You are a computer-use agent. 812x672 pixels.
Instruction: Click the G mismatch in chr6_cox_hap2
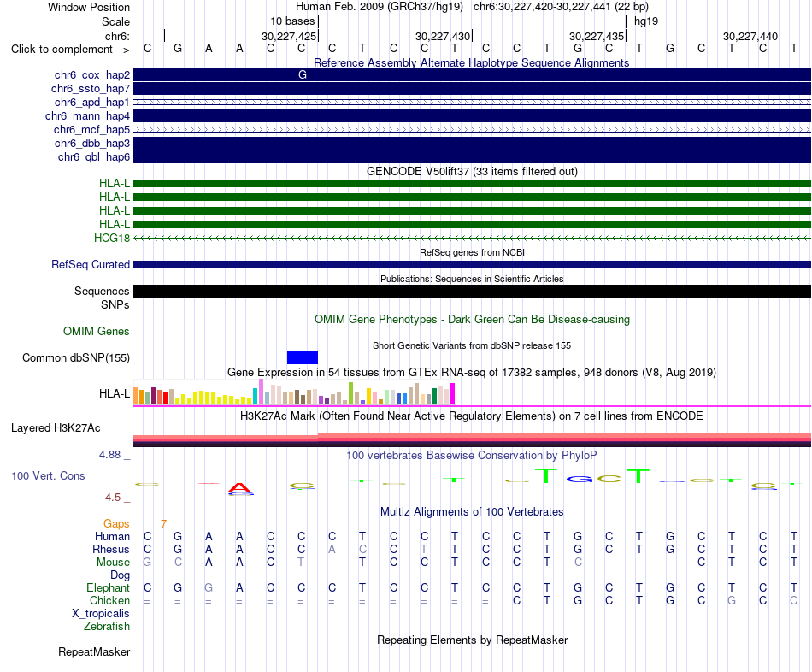click(x=303, y=74)
